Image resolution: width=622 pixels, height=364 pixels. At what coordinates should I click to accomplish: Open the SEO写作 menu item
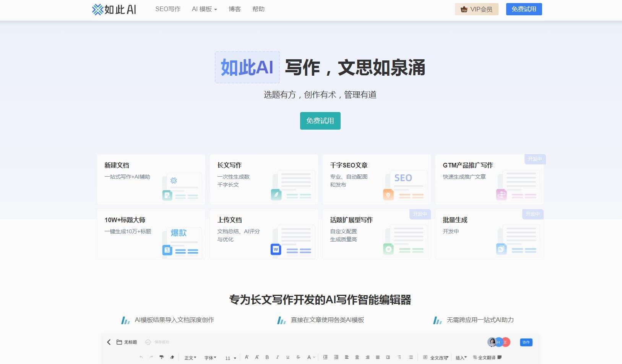point(168,9)
